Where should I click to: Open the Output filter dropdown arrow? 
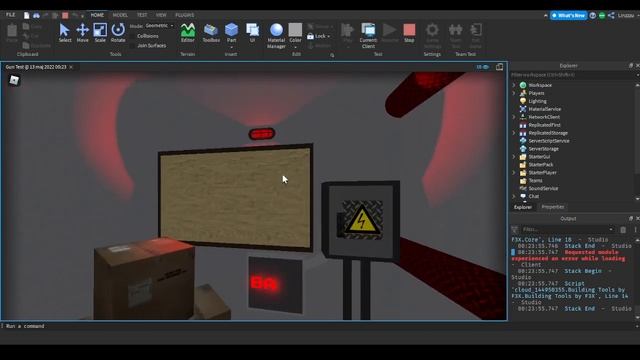point(611,229)
